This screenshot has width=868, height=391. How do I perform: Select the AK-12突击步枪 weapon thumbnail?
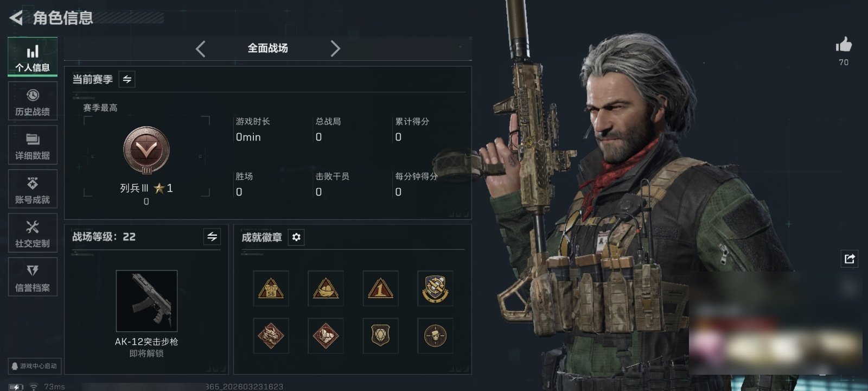tap(146, 301)
